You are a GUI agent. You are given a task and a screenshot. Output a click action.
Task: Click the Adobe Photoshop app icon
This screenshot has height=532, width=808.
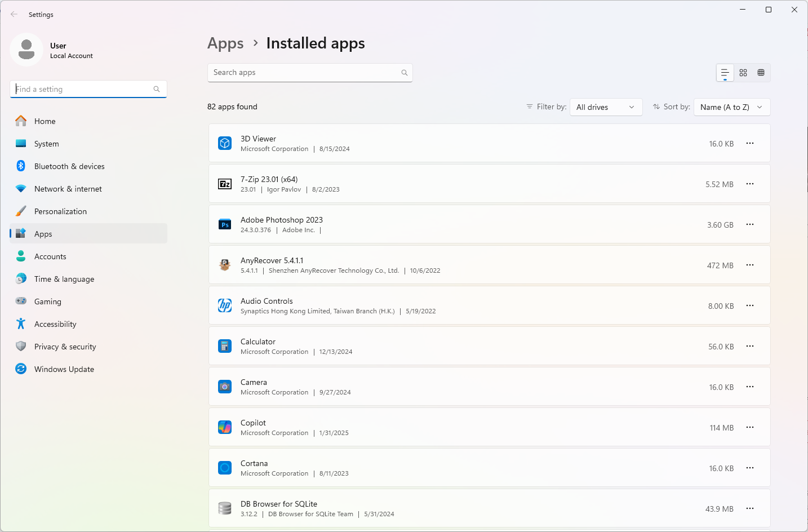coord(225,224)
